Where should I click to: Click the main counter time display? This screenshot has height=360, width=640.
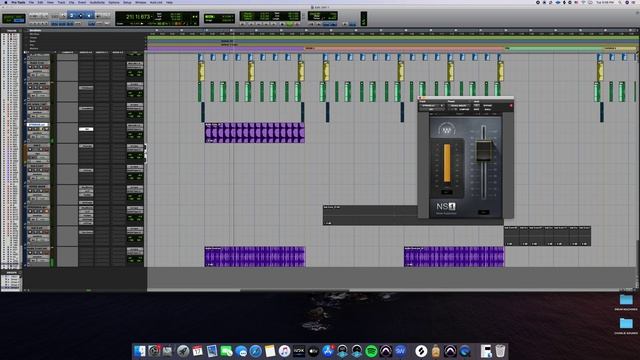click(x=138, y=17)
